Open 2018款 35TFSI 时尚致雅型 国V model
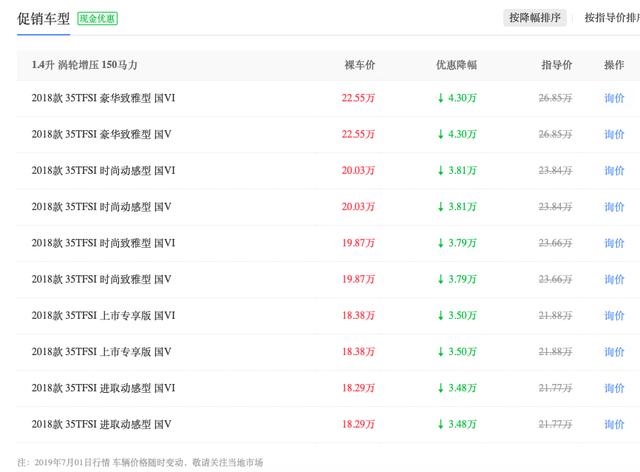The width and height of the screenshot is (640, 472). (x=102, y=279)
